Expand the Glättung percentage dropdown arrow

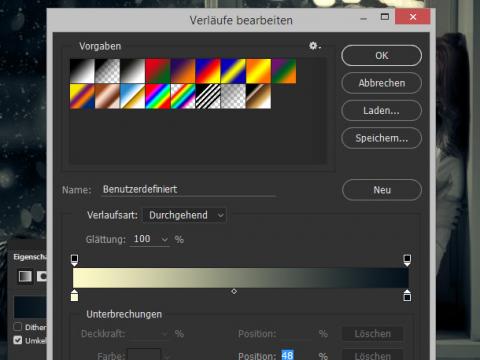165,239
